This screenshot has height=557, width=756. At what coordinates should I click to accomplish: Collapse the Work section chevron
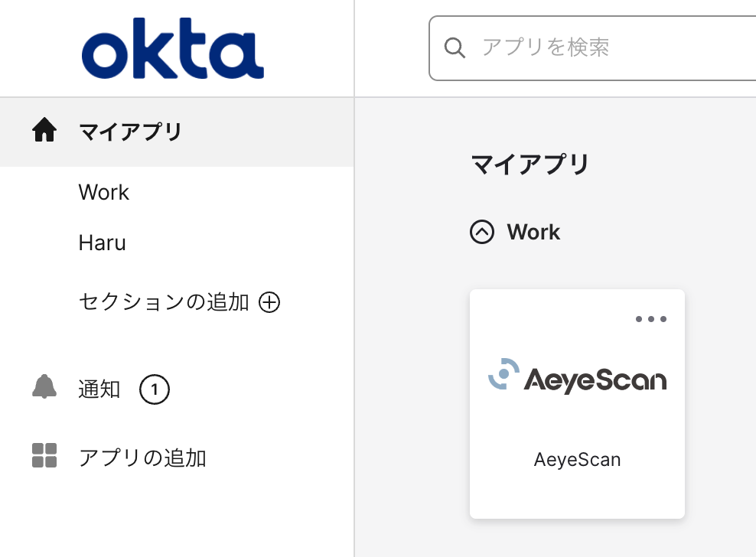(x=482, y=232)
